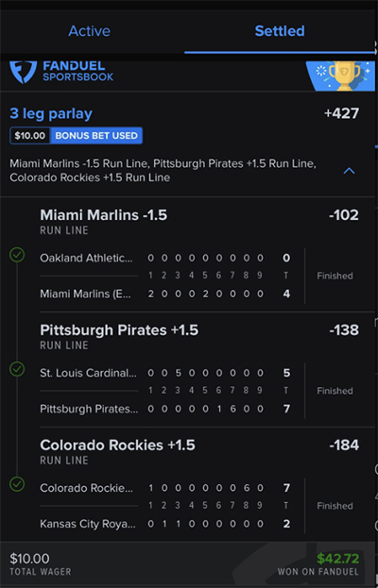The width and height of the screenshot is (378, 588).
Task: Click the Kansas City Royals score row
Action: coord(165,524)
